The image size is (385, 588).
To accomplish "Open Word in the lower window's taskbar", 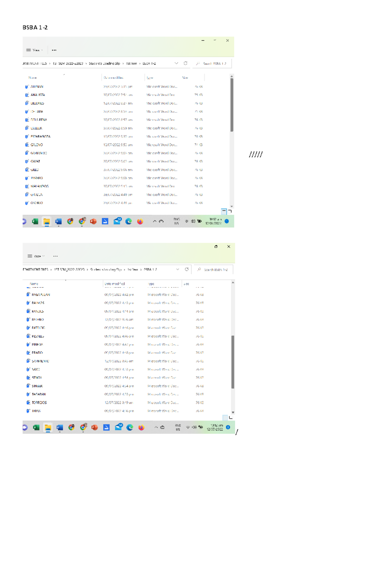I will point(60,427).
